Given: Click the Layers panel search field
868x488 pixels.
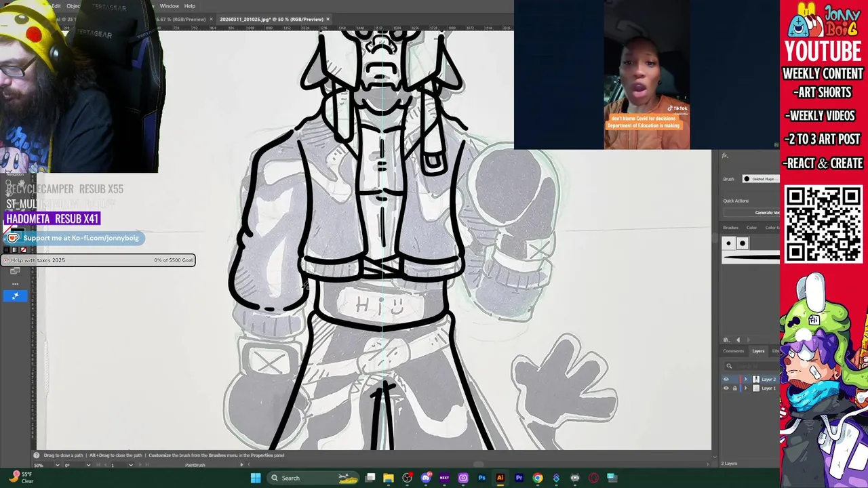Looking at the screenshot, I should point(751,366).
